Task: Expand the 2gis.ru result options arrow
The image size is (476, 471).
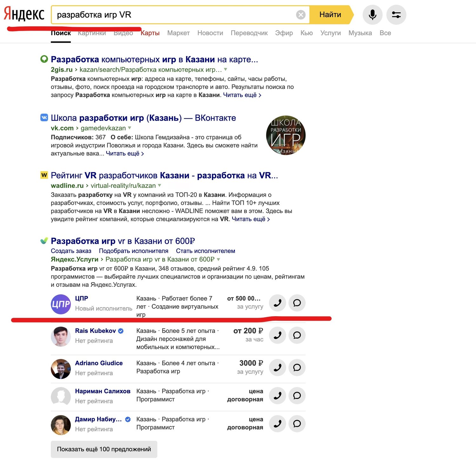Action: tap(226, 69)
